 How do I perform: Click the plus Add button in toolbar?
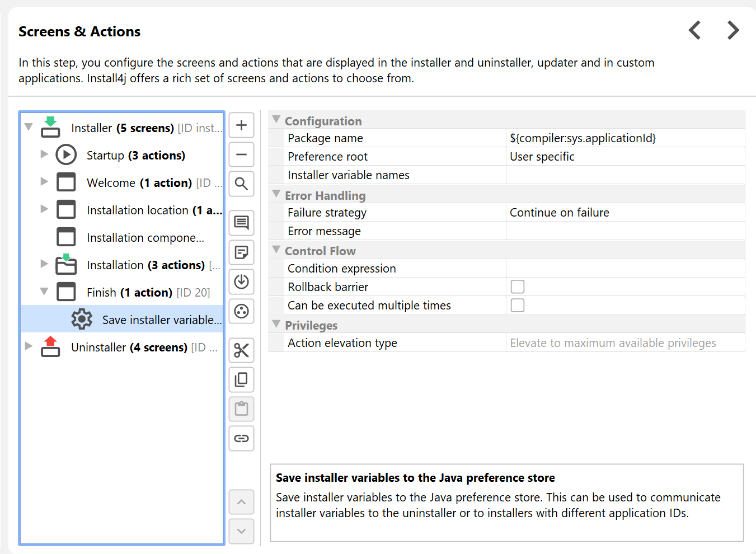tap(241, 125)
